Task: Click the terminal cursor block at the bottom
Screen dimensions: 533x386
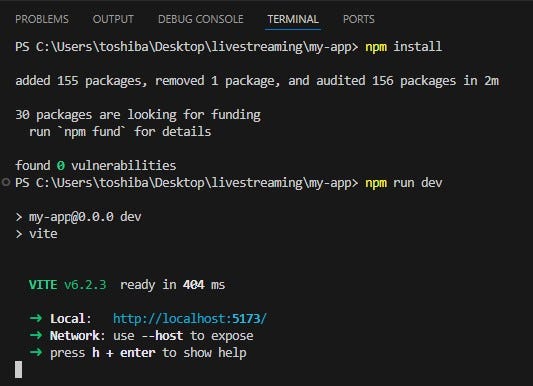Action: (19, 369)
